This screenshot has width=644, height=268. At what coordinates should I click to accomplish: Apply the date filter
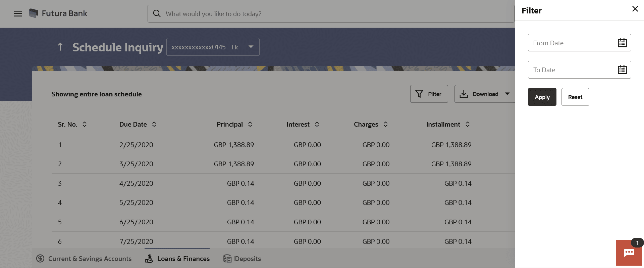click(x=542, y=97)
